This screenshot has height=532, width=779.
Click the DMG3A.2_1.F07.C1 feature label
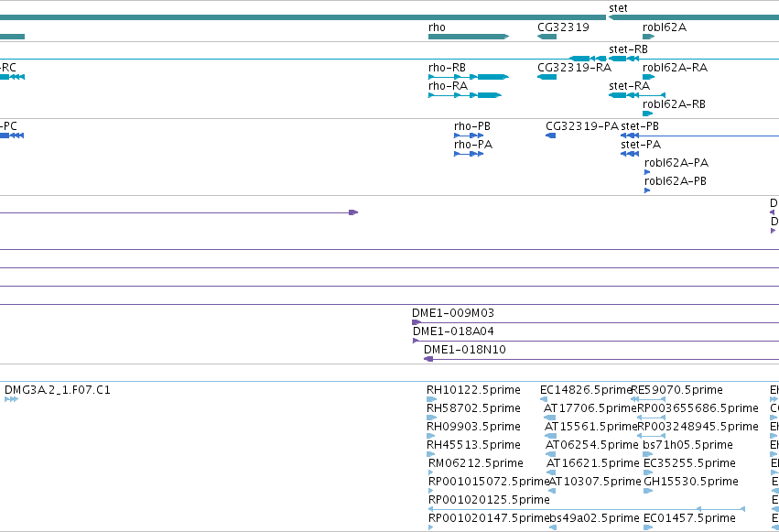point(58,390)
